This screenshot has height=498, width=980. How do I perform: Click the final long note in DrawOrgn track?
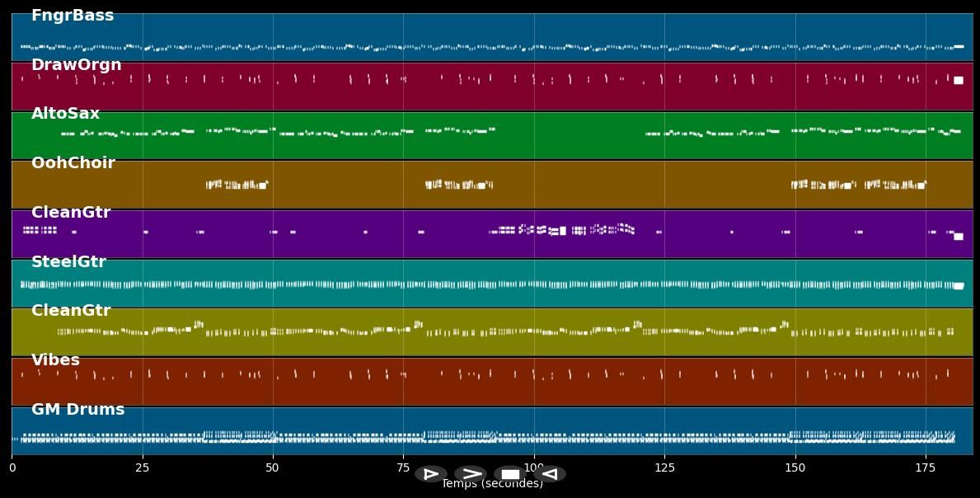pyautogui.click(x=958, y=80)
